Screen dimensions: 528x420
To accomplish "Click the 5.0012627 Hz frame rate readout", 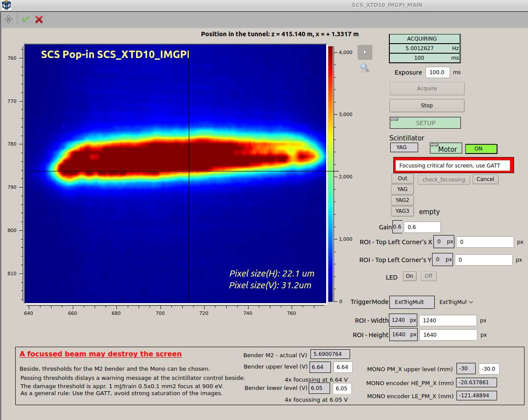I will [x=424, y=48].
